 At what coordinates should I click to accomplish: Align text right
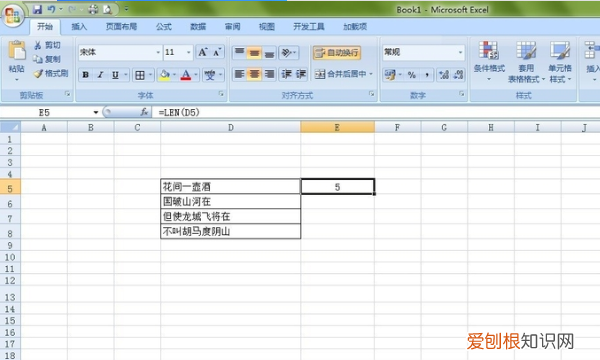[x=269, y=74]
